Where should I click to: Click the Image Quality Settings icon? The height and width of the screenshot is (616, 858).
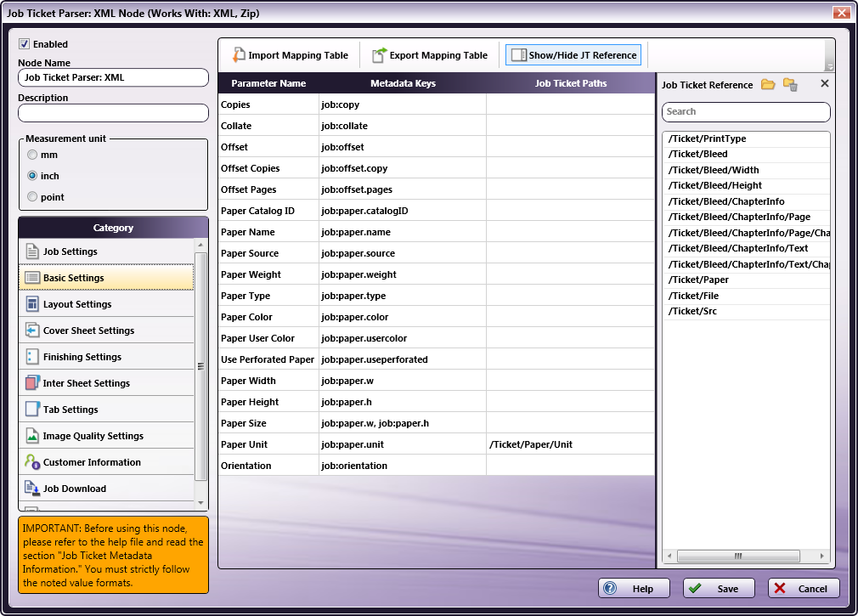coord(32,436)
